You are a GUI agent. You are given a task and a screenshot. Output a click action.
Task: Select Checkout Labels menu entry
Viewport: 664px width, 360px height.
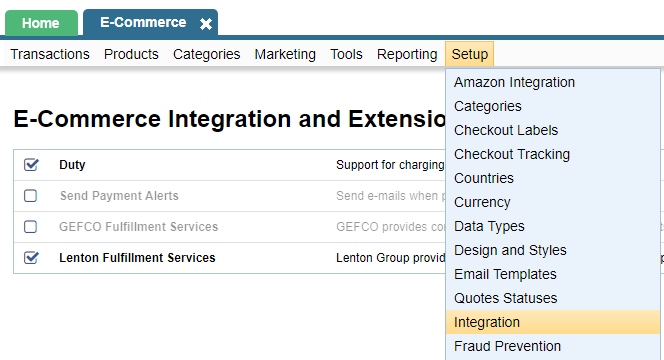point(553,130)
